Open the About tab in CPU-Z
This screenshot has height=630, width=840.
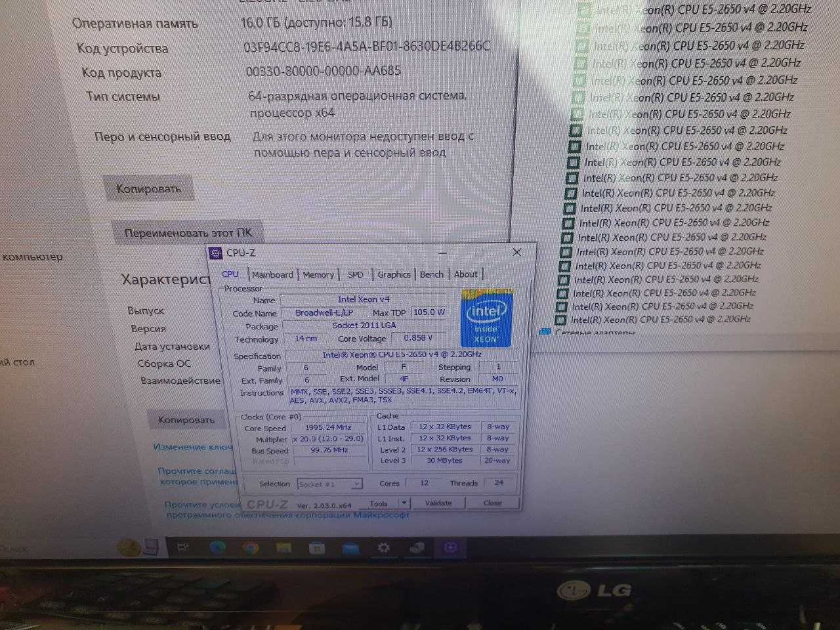pyautogui.click(x=466, y=274)
